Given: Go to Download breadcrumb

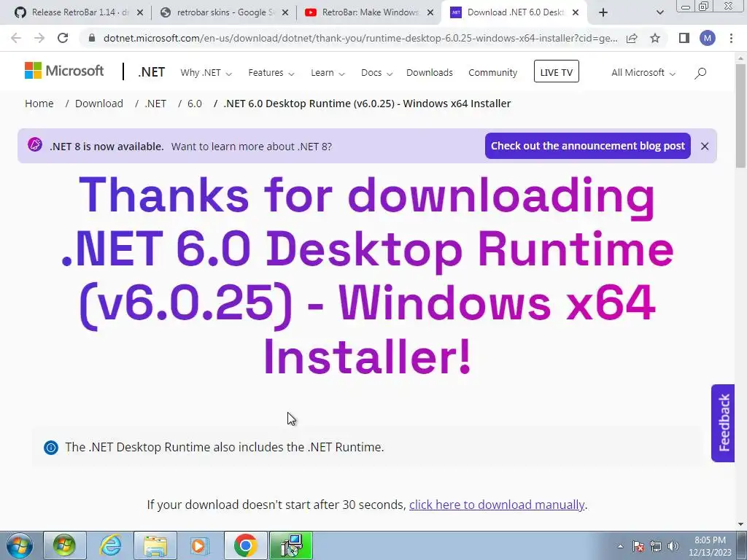Looking at the screenshot, I should coord(99,104).
